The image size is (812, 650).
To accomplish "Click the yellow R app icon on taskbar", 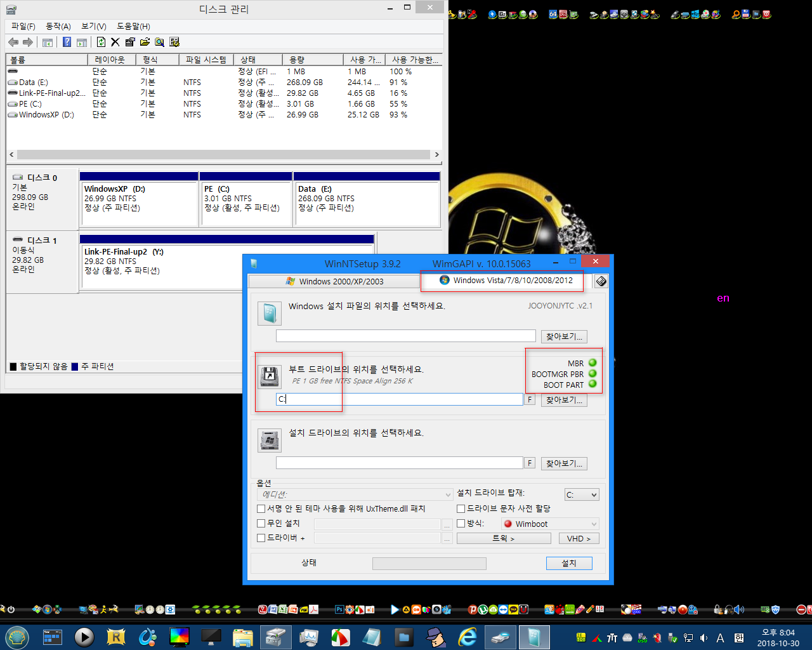I will coord(116,637).
